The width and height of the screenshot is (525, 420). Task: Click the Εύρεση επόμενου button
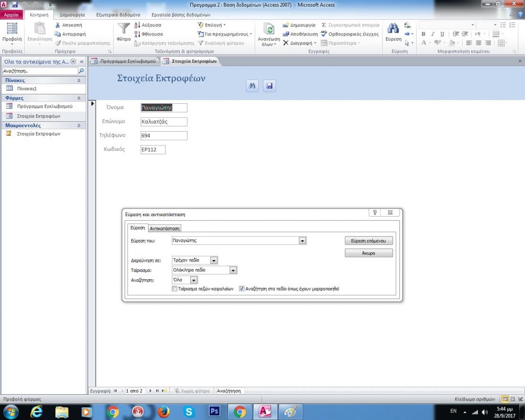(368, 241)
